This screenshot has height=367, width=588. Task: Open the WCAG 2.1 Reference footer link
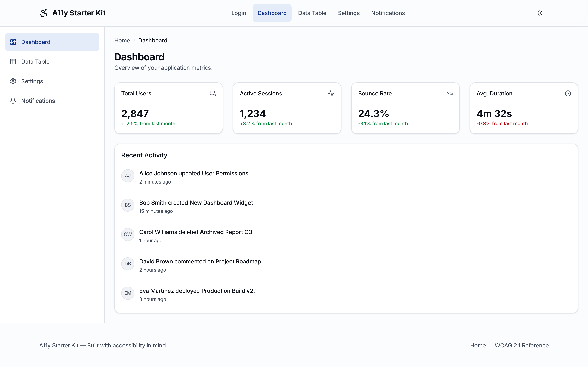coord(521,345)
